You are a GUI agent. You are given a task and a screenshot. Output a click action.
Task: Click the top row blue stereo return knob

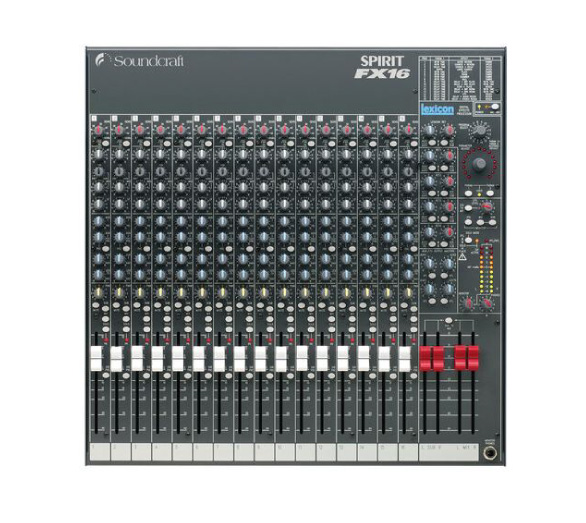coord(430,130)
